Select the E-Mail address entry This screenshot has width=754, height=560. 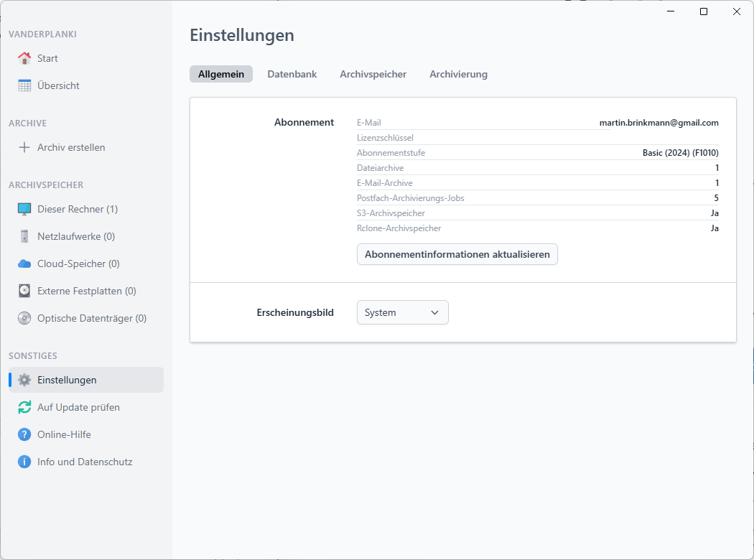click(658, 122)
